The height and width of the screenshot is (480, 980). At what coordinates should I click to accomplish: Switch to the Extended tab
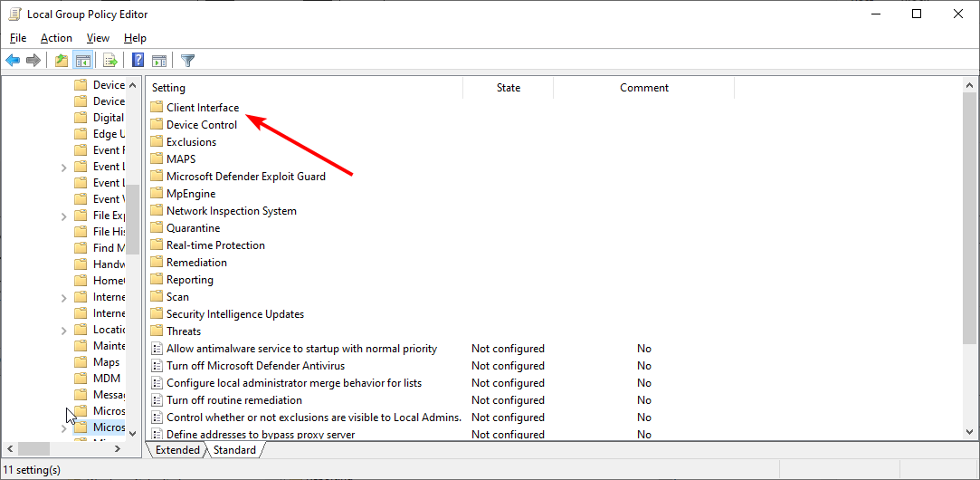click(x=177, y=450)
